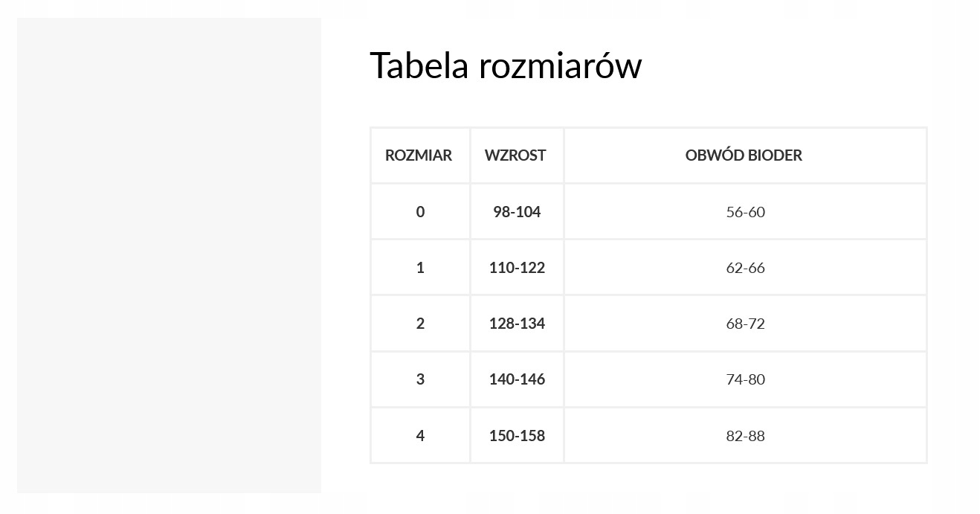This screenshot has height=514, width=980.
Task: Click size 0 in the ROZMIAR column
Action: pyautogui.click(x=420, y=212)
